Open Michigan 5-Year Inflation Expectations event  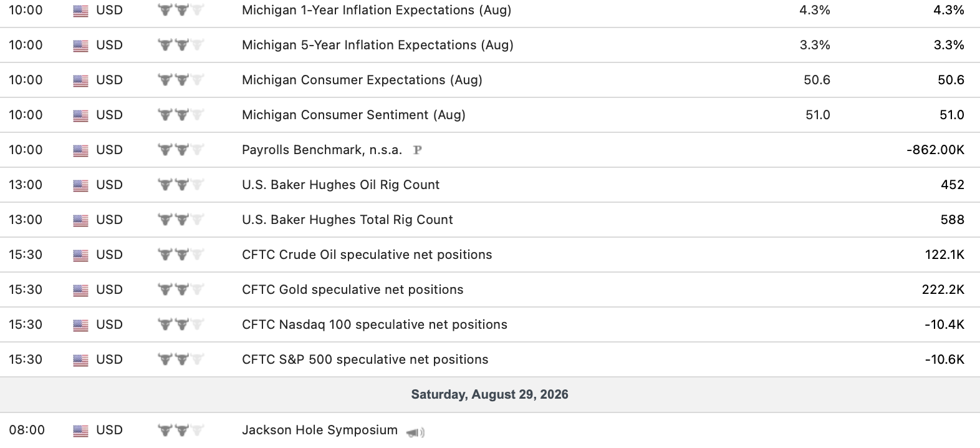378,45
